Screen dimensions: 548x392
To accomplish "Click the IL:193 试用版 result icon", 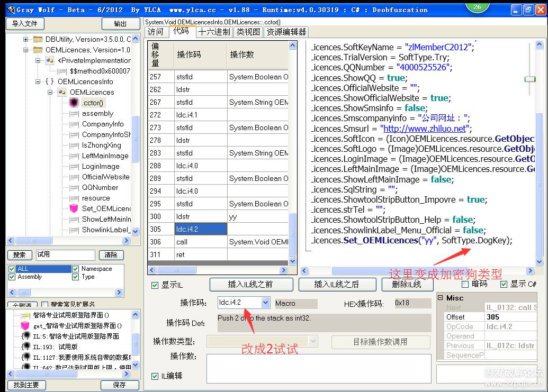I will pos(25,347).
